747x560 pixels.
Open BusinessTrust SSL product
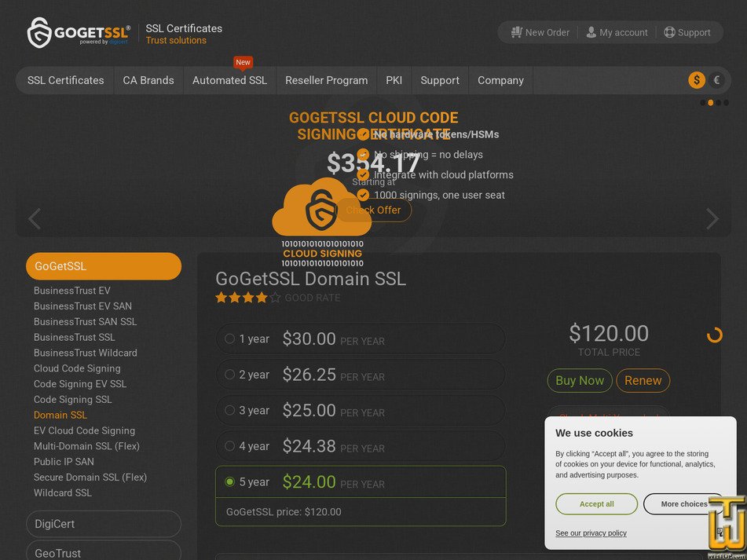(x=75, y=337)
